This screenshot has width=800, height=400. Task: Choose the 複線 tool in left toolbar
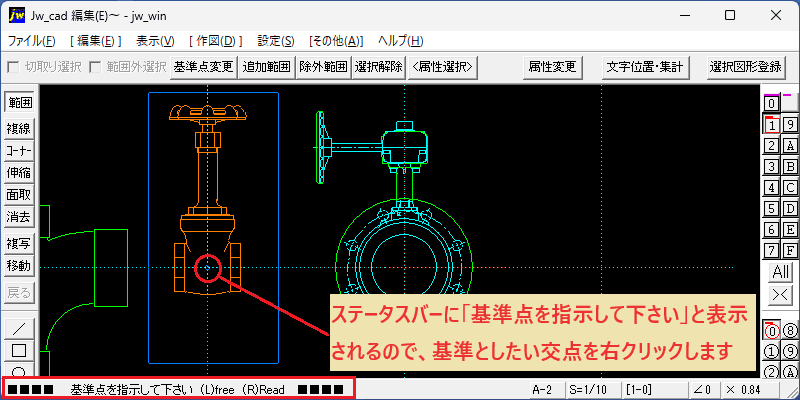19,129
